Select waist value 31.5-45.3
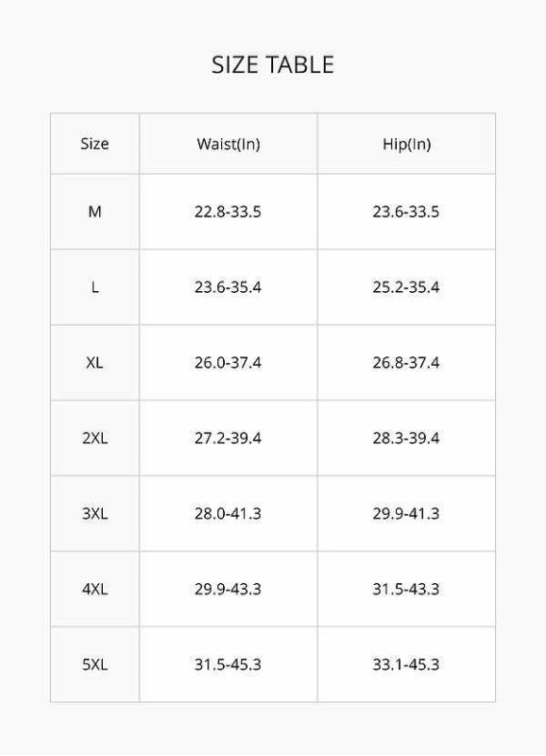 228,664
